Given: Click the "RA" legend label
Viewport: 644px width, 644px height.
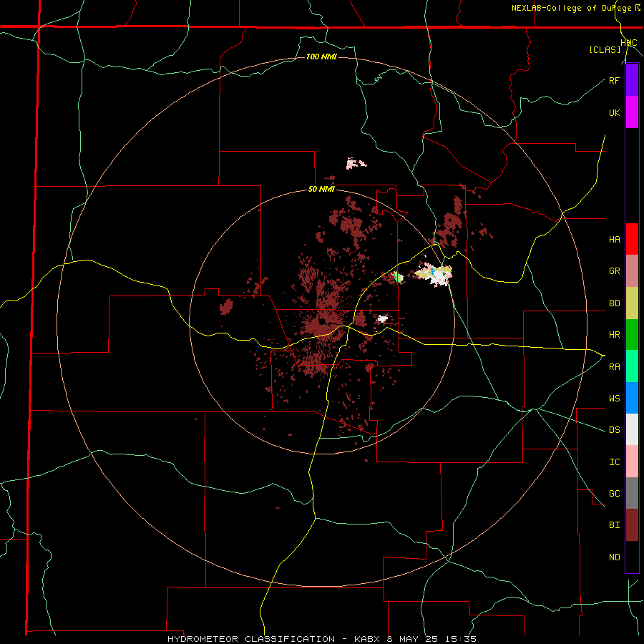Looking at the screenshot, I should coord(614,367).
